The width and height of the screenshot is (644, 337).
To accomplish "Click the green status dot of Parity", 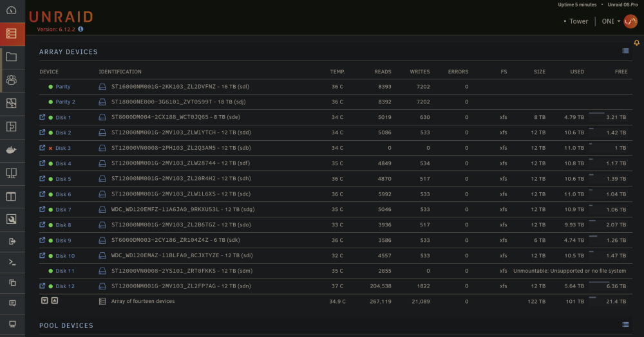I will click(50, 87).
